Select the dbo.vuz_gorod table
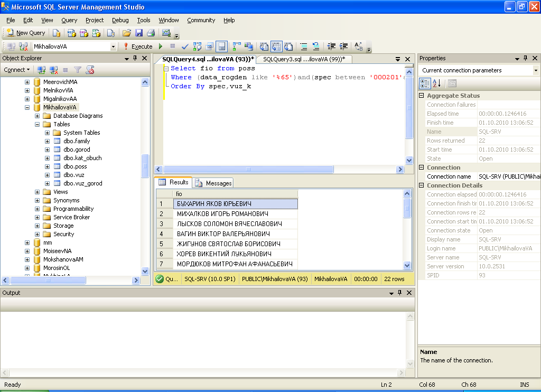The width and height of the screenshot is (541, 392). pos(83,183)
